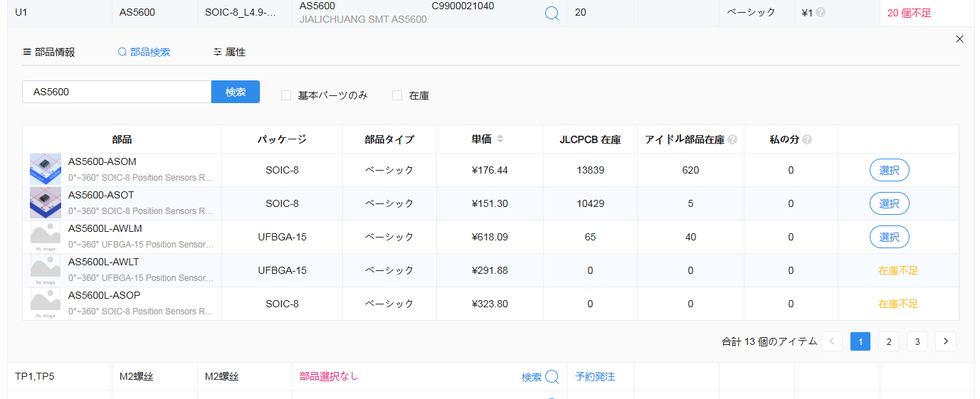Screen dimensions: 980x399
Task: Click the search magnifier in the TP1,TP5 row
Action: tap(552, 377)
